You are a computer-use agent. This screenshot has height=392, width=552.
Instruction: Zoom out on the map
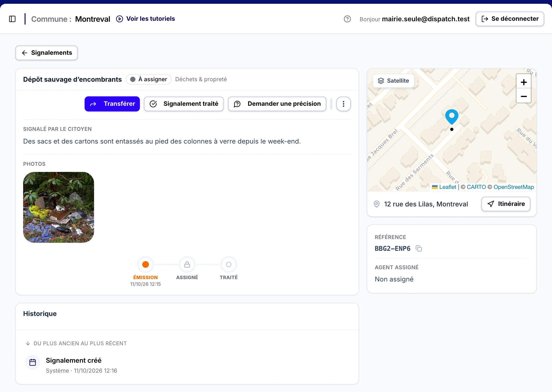click(x=523, y=96)
